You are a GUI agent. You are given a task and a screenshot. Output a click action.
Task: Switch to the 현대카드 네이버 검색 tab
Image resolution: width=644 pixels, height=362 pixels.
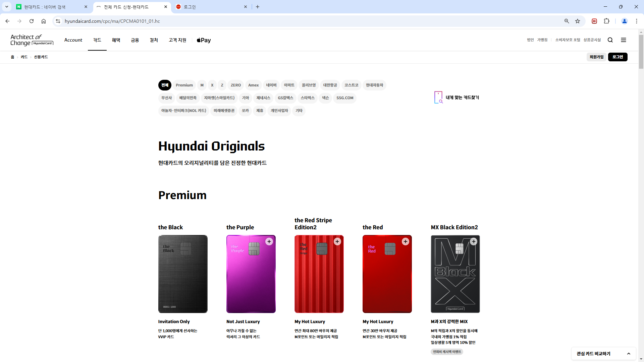[x=52, y=7]
